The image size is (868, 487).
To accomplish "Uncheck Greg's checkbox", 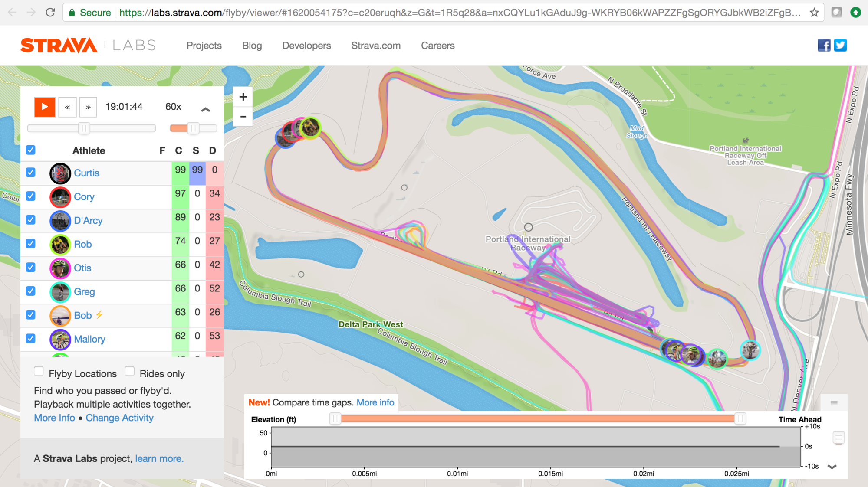I will [x=30, y=291].
